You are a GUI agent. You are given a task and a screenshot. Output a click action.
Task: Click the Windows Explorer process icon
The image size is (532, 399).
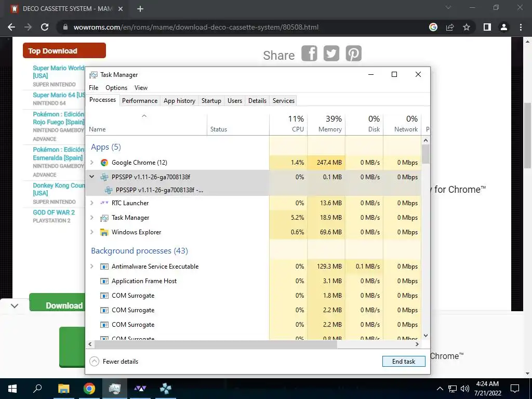point(104,232)
